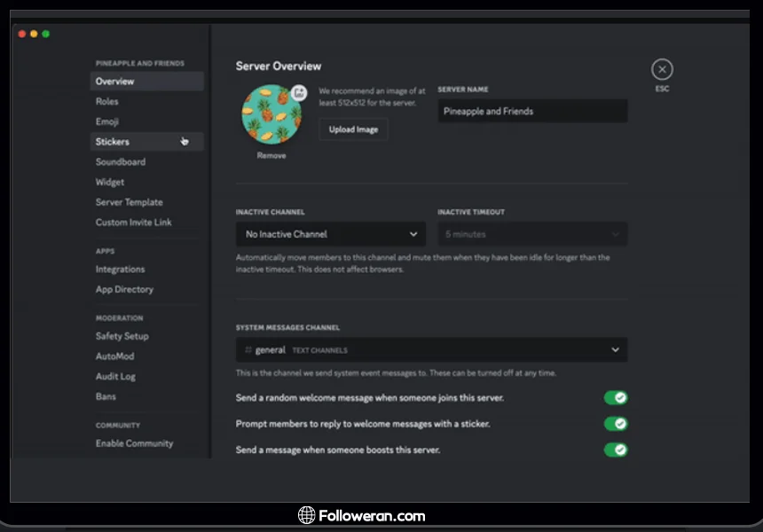Toggle random welcome message switch

tap(615, 398)
